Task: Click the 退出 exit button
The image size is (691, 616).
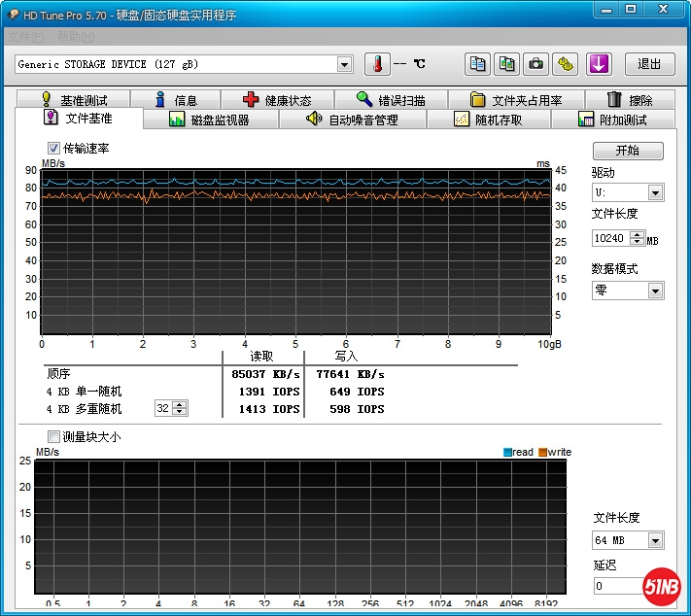Action: tap(649, 64)
